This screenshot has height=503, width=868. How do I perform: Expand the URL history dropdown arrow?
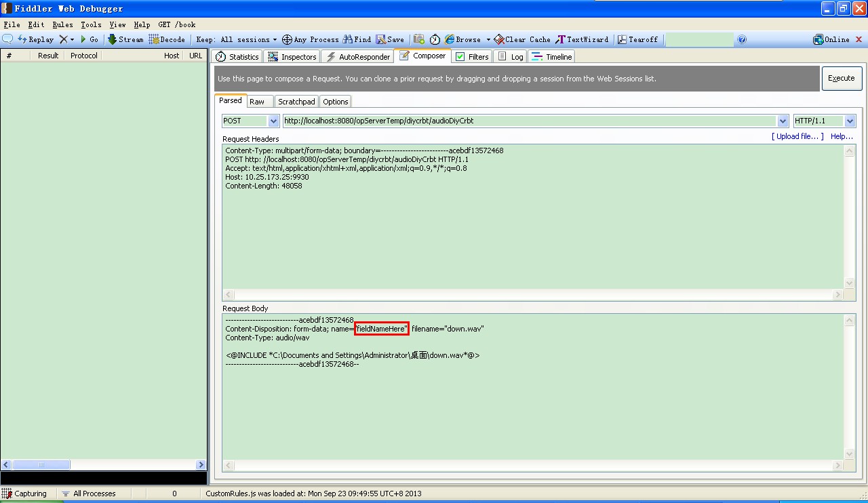point(783,121)
